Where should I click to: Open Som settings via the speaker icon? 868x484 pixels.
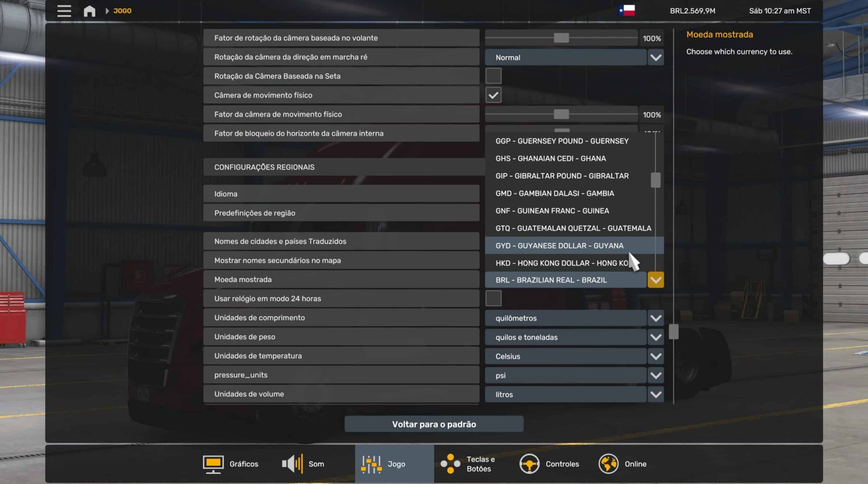292,464
